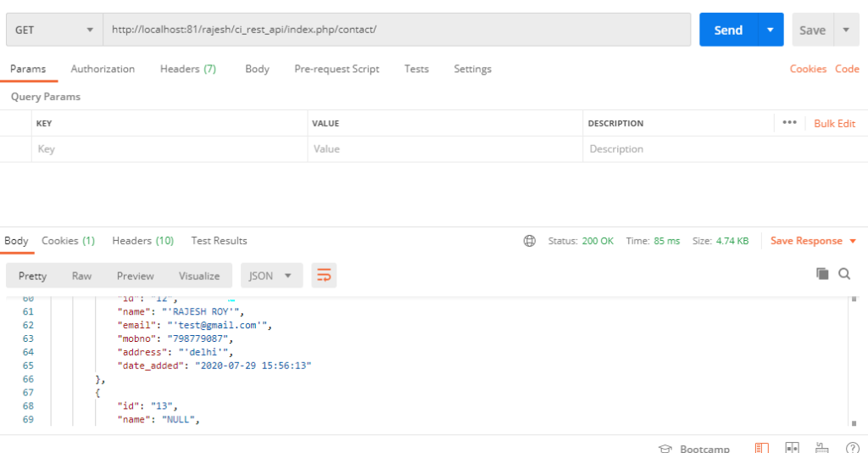
Task: Click Save Response
Action: pos(806,240)
